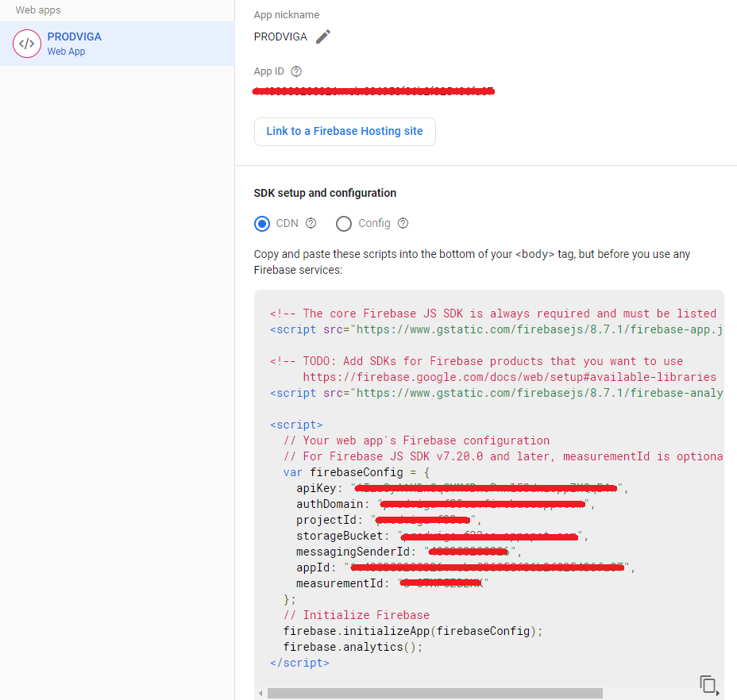Open the CDN help question mark icon
Viewport: 737px width, 700px height.
tap(311, 223)
